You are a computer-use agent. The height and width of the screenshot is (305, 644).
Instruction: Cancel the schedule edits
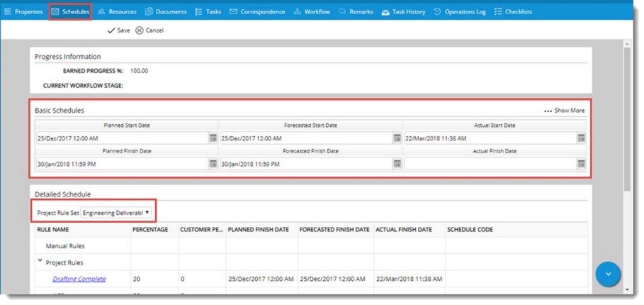149,30
